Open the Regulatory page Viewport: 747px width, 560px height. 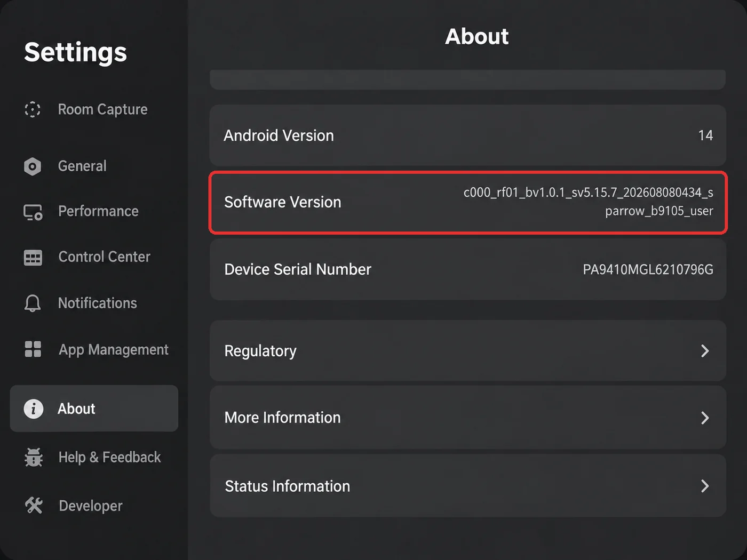(x=468, y=350)
